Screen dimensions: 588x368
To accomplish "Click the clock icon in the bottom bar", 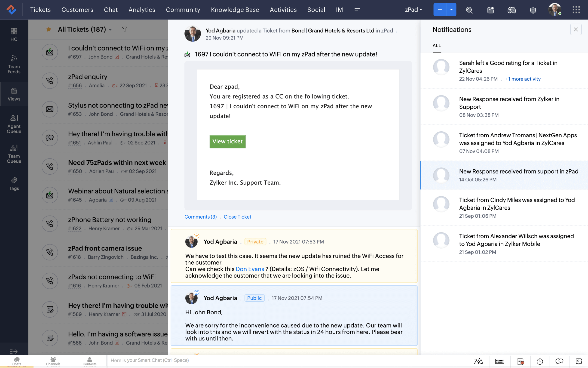I will [x=540, y=362].
